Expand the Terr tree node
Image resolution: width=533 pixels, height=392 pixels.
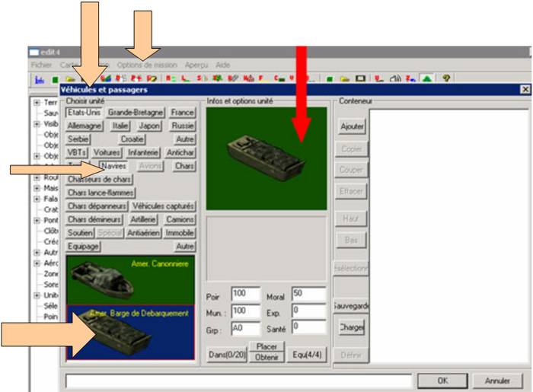(x=36, y=101)
